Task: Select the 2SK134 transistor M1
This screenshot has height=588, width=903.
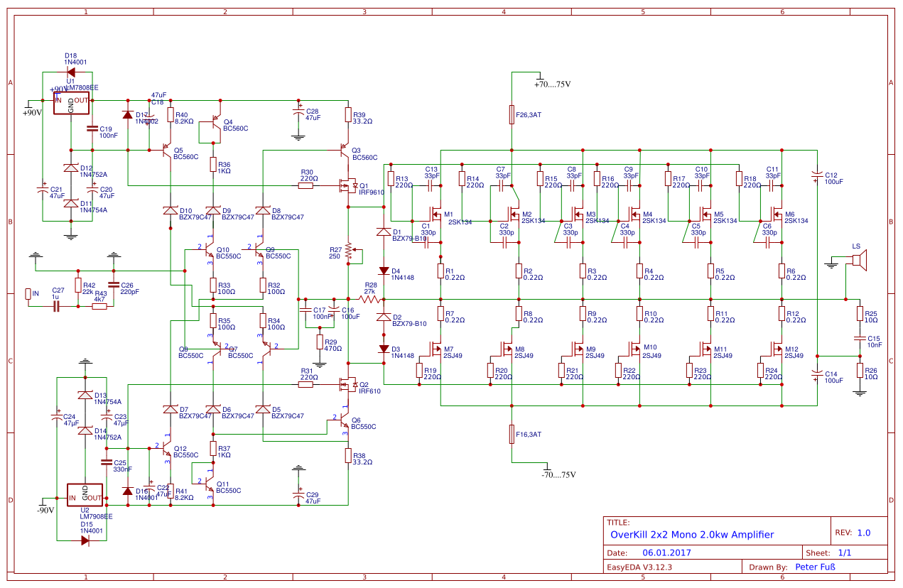Action: tap(436, 213)
